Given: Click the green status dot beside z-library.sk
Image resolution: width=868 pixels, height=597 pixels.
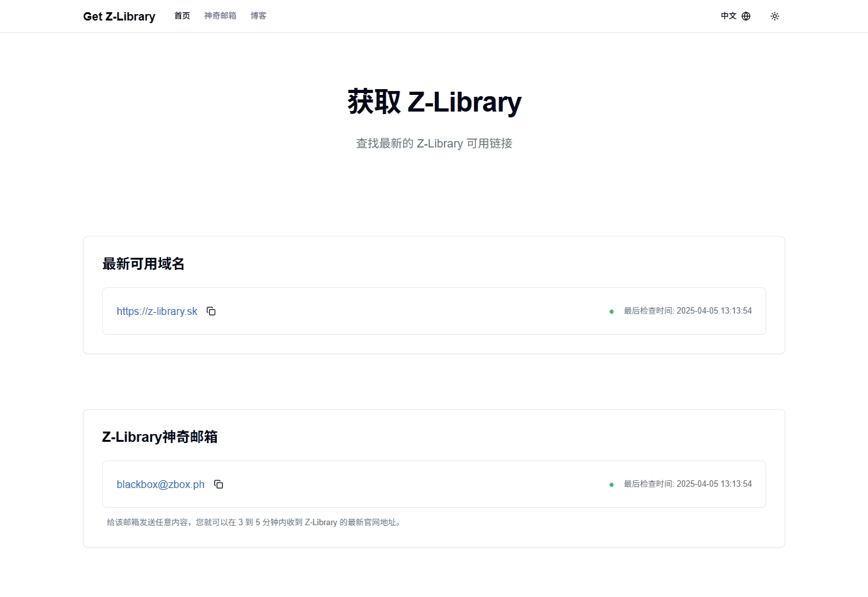Looking at the screenshot, I should (611, 312).
